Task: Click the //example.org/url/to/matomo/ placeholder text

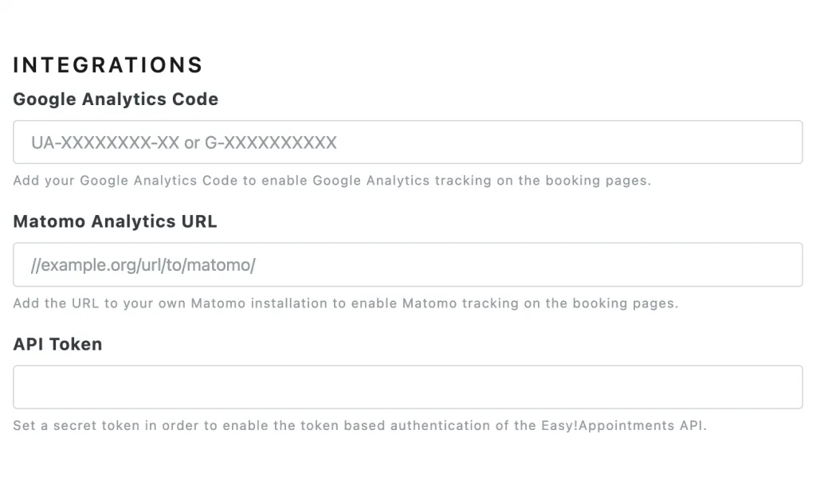Action: click(143, 265)
